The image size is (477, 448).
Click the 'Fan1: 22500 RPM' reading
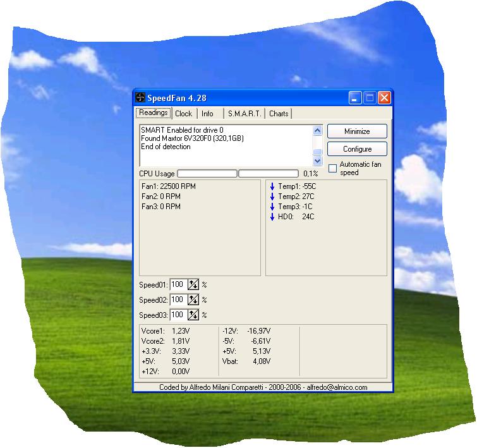[169, 186]
